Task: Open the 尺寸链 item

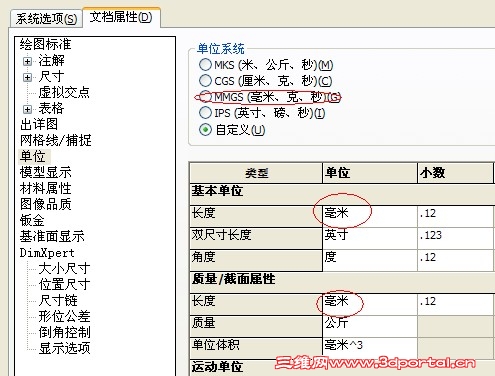Action: [x=58, y=300]
